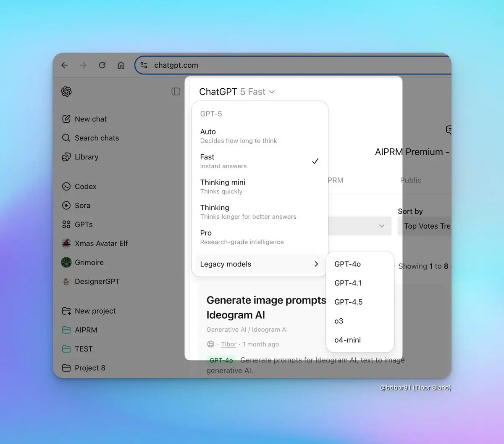The height and width of the screenshot is (444, 504).
Task: Open Codex from the sidebar
Action: coord(79,186)
